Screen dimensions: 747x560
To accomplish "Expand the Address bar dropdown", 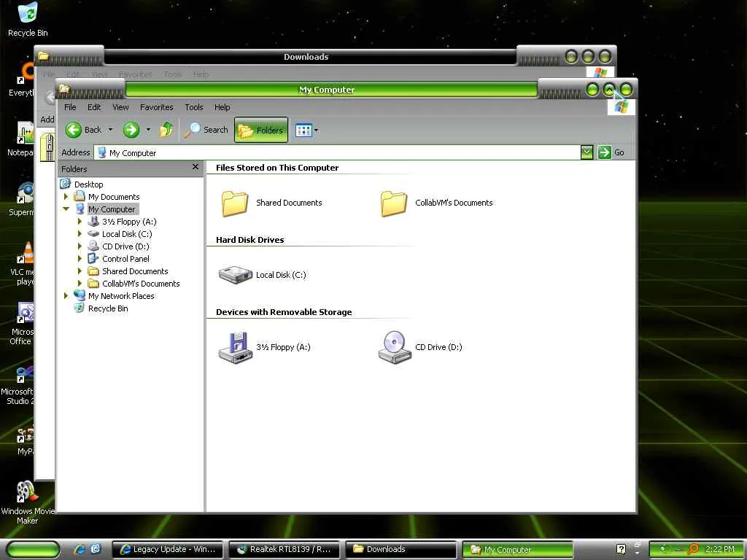I will pos(587,152).
